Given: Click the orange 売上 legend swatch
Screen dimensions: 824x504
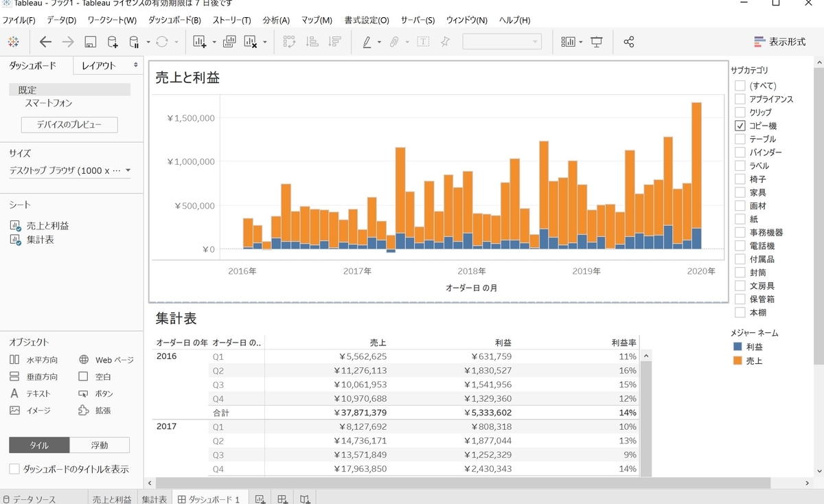Looking at the screenshot, I should [738, 360].
